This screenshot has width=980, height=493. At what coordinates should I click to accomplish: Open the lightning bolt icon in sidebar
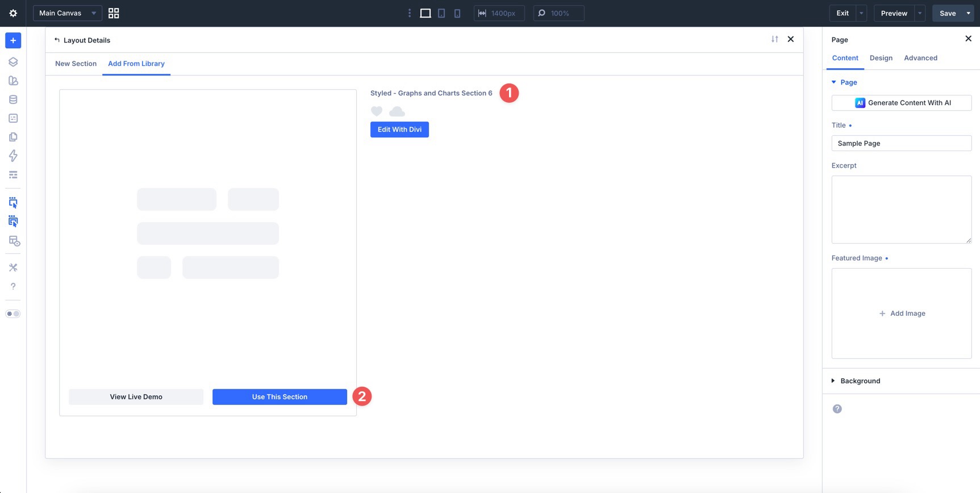[13, 156]
